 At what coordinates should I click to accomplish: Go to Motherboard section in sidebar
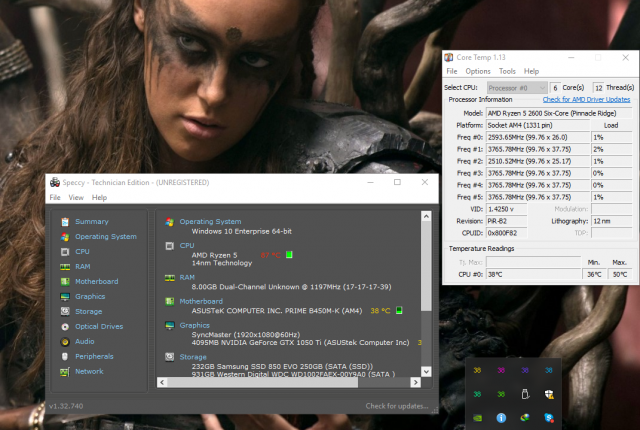pos(95,281)
